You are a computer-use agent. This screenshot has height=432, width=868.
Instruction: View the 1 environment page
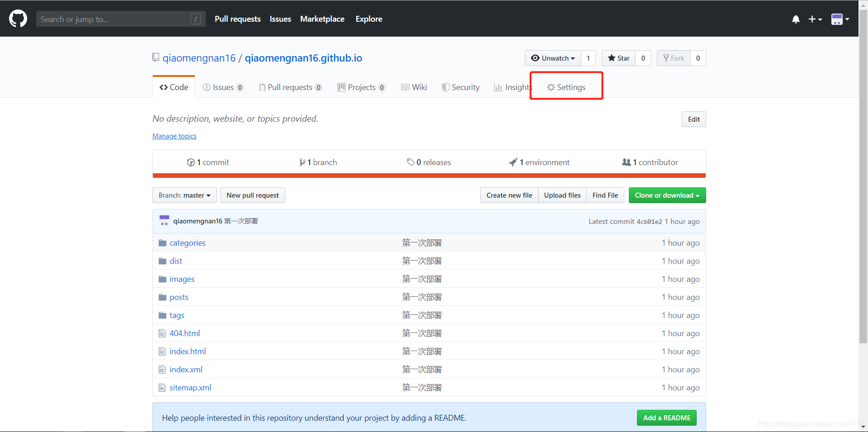539,162
